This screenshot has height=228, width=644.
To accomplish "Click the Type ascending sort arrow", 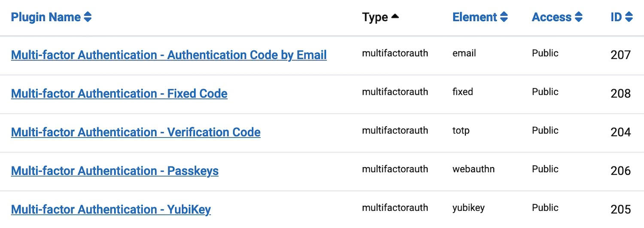I will click(x=395, y=17).
